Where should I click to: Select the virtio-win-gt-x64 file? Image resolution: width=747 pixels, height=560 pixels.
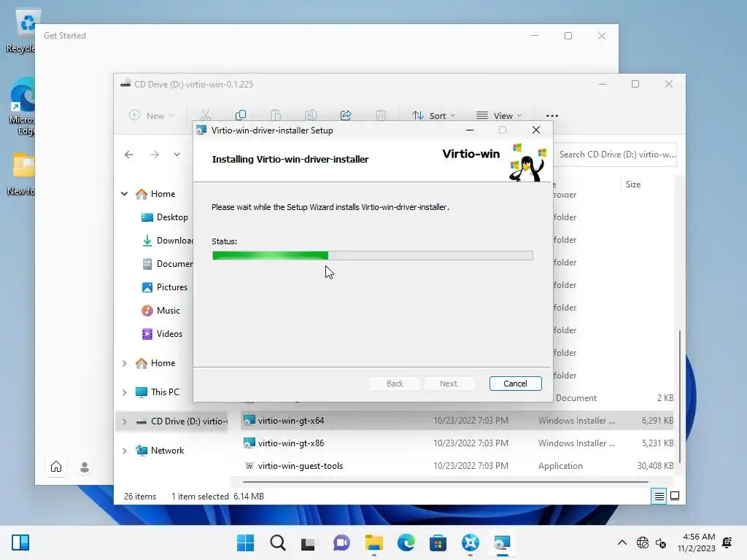pos(457,421)
